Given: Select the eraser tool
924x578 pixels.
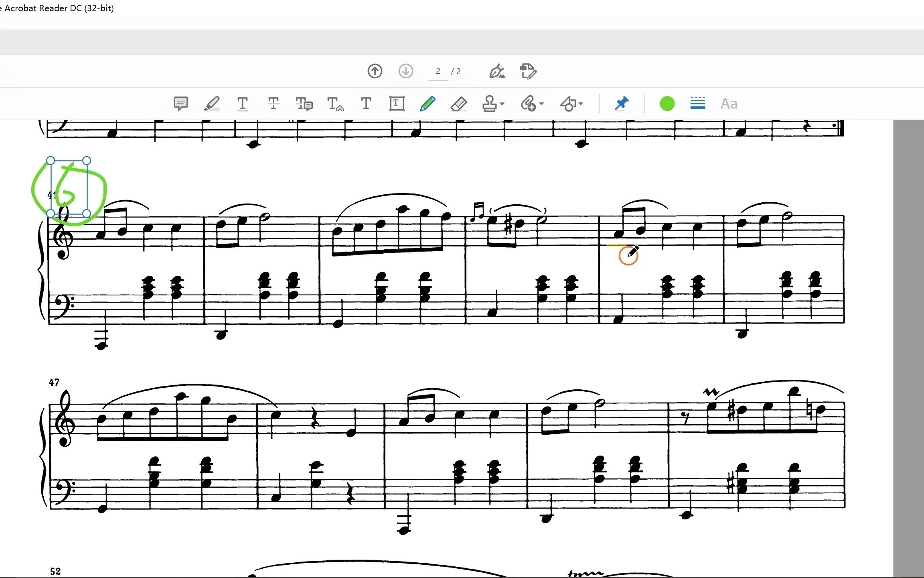Looking at the screenshot, I should tap(458, 104).
